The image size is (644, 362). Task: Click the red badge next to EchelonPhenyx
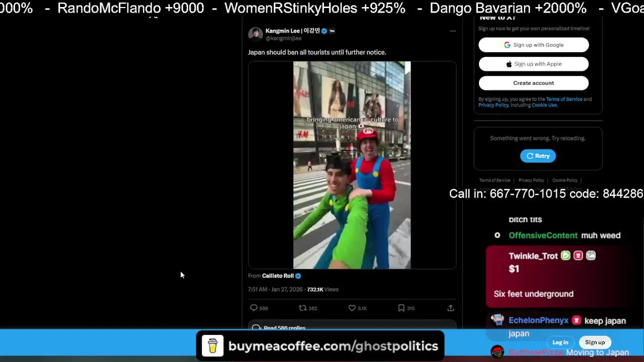click(x=576, y=320)
